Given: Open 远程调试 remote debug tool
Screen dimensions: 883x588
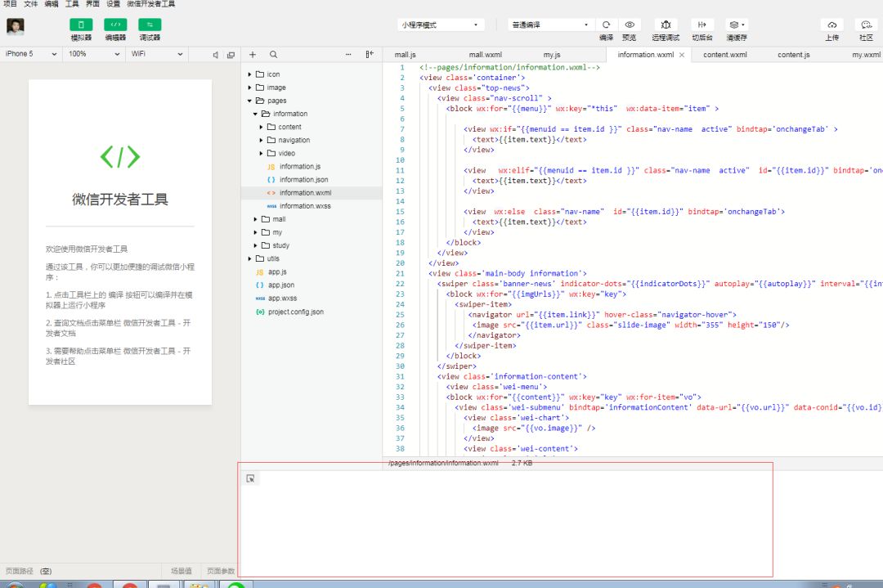Looking at the screenshot, I should (x=666, y=25).
